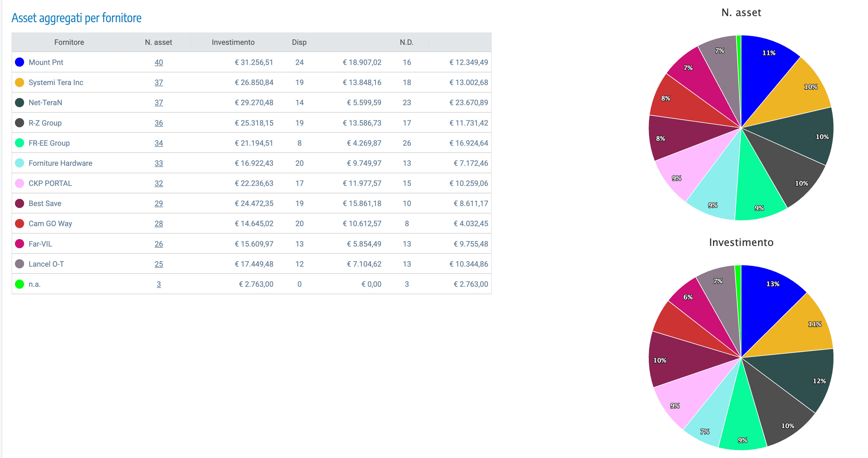This screenshot has height=458, width=868.
Task: Sort by the Fornitore column header
Action: click(x=69, y=42)
